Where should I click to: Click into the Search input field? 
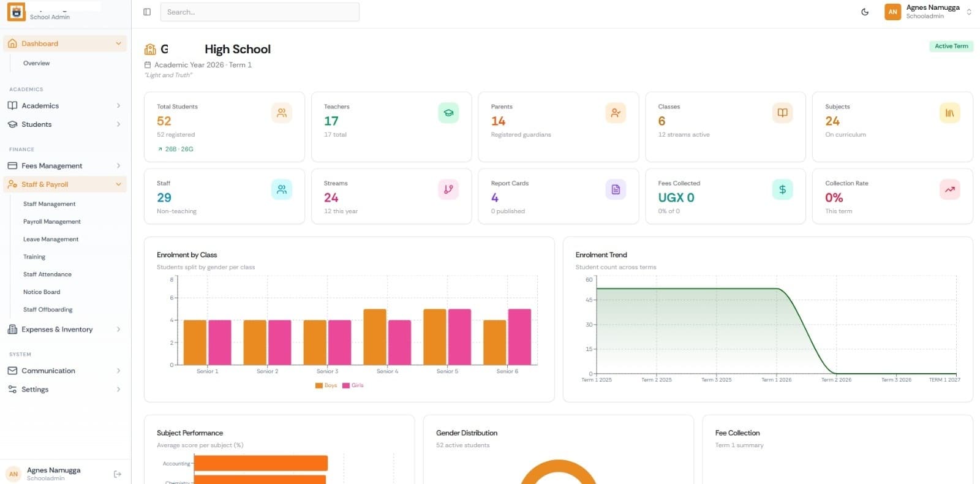[260, 12]
